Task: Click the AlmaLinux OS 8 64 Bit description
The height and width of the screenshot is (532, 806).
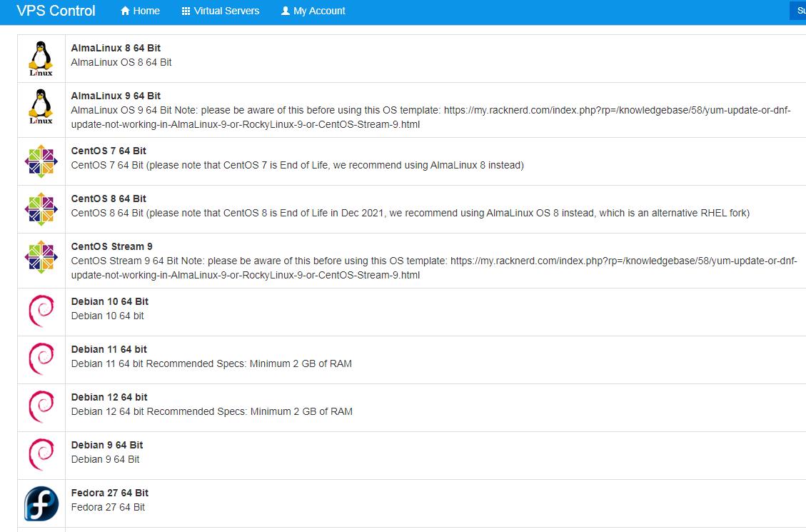Action: point(121,62)
